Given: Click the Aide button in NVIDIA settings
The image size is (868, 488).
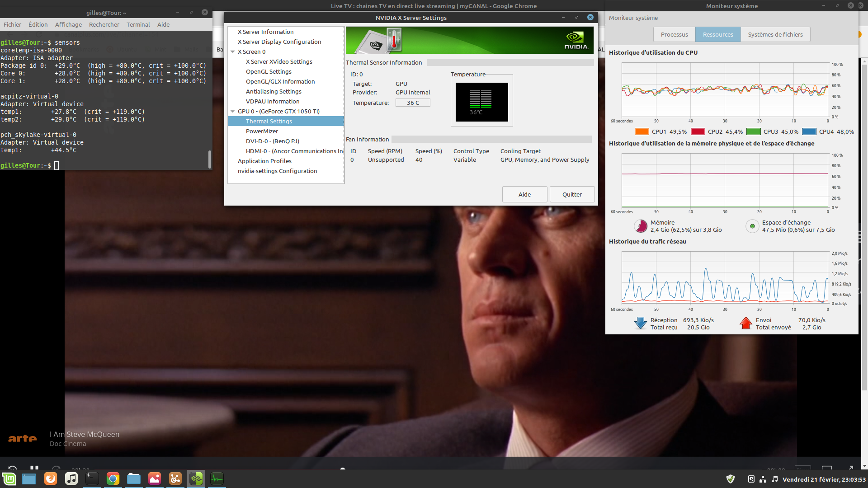Looking at the screenshot, I should pos(524,195).
